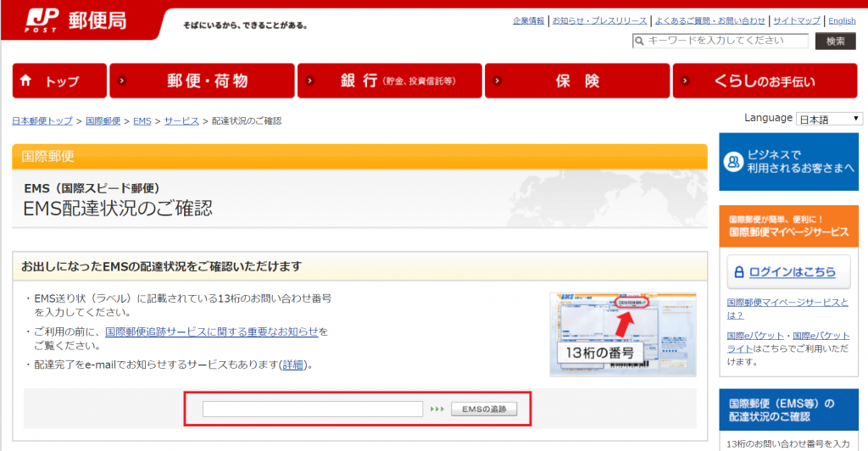Viewport: 868px width, 451px height.
Task: Click the person icon in ビジネスで banner
Action: [x=733, y=162]
